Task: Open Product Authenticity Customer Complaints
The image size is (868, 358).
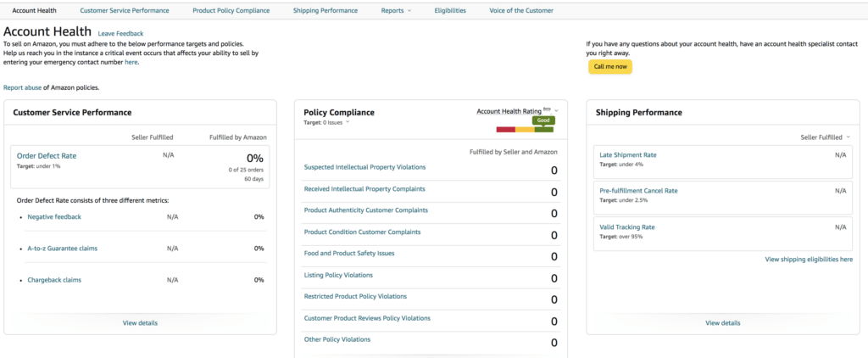Action: (366, 210)
